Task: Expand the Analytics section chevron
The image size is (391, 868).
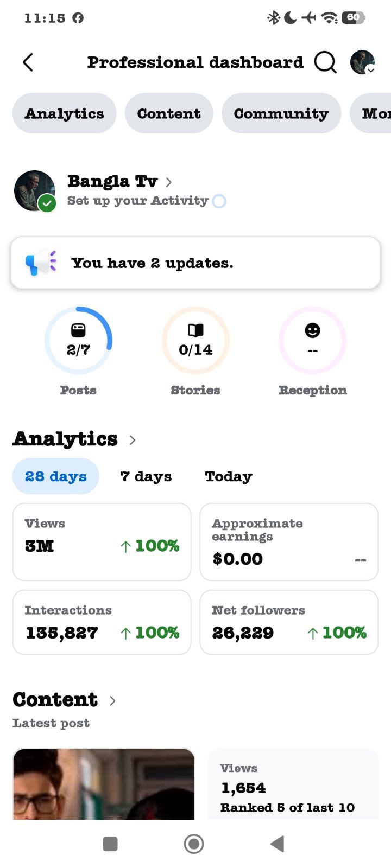Action: [x=133, y=439]
